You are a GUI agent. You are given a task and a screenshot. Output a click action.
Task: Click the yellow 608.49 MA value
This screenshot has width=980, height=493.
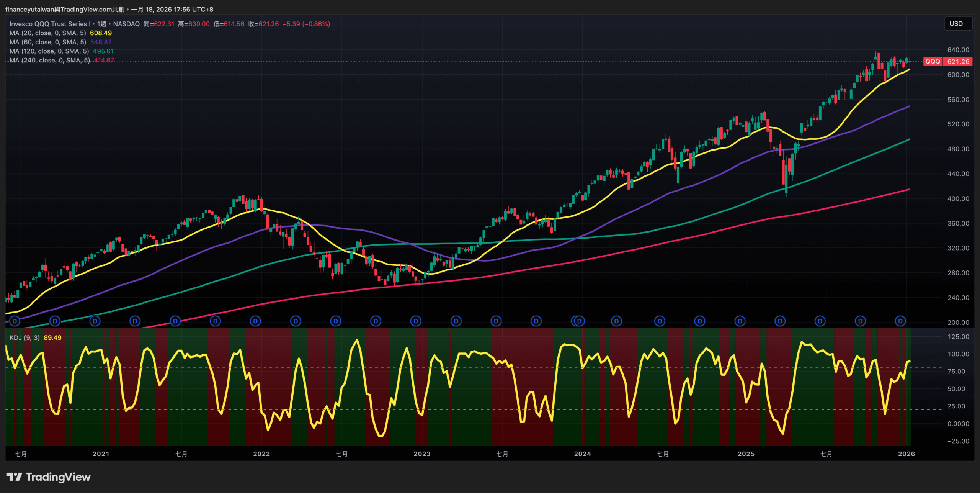[101, 33]
